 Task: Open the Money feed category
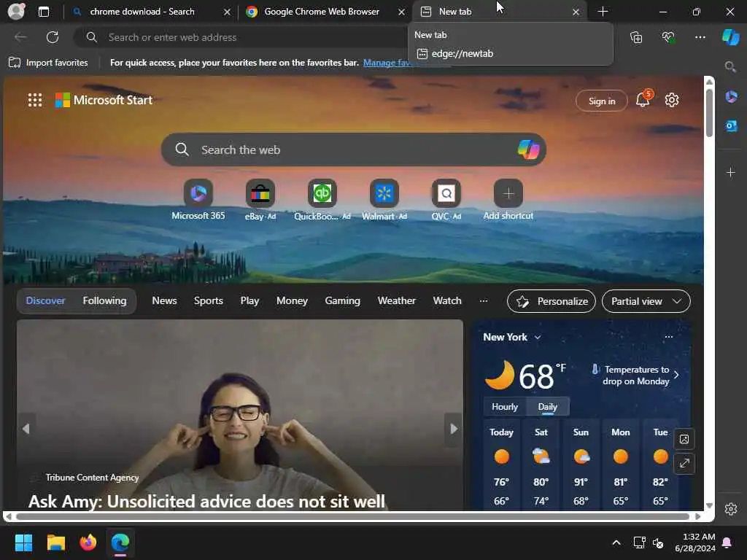tap(292, 301)
